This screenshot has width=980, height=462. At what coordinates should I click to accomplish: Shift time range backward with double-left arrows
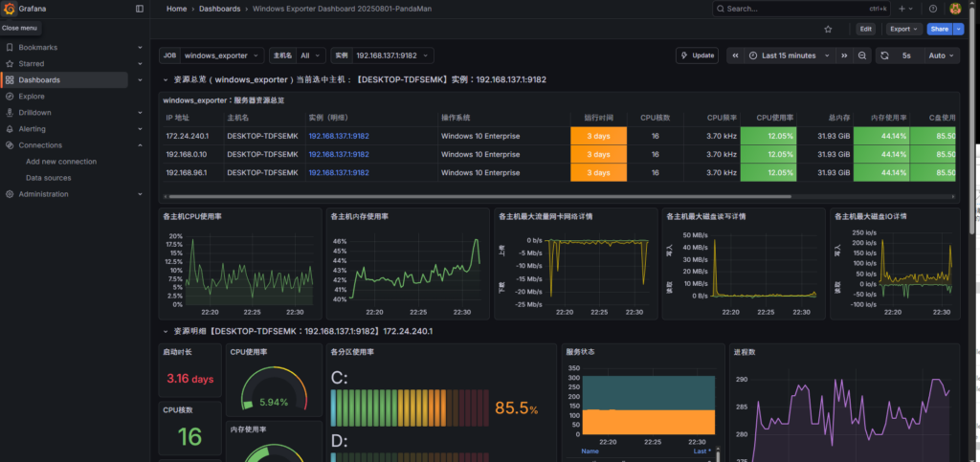coord(735,55)
